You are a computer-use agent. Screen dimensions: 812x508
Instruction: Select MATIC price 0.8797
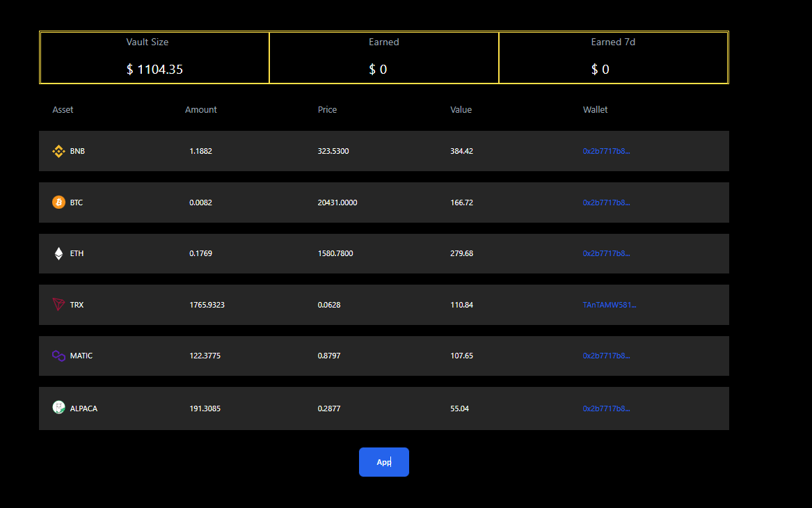(x=329, y=356)
